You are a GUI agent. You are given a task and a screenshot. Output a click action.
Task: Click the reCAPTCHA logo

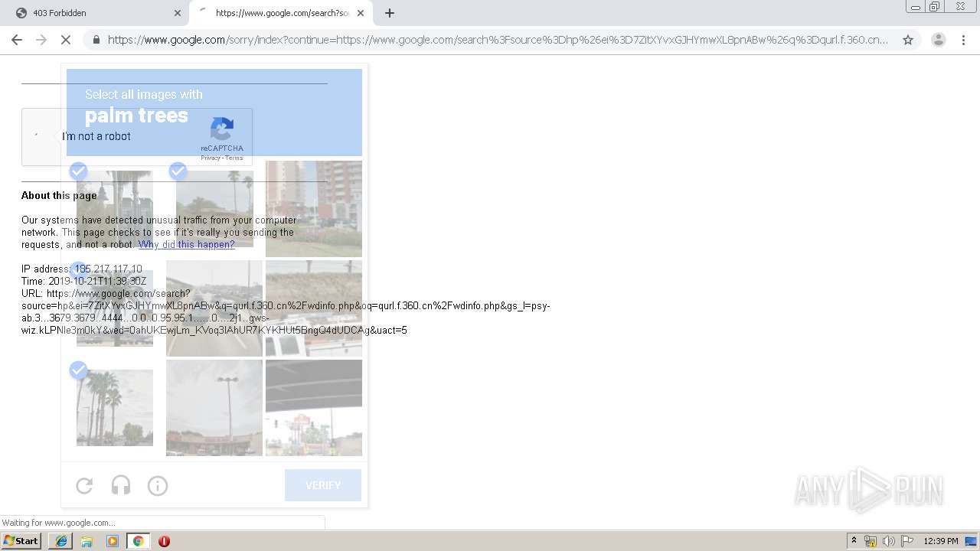click(x=222, y=129)
